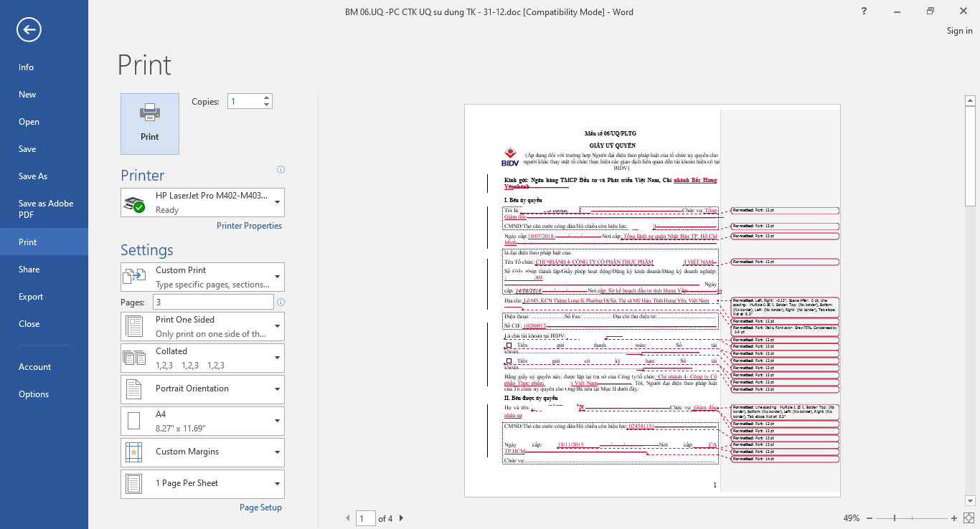Select Save in the backstage menu
This screenshot has width=980, height=529.
44,149
